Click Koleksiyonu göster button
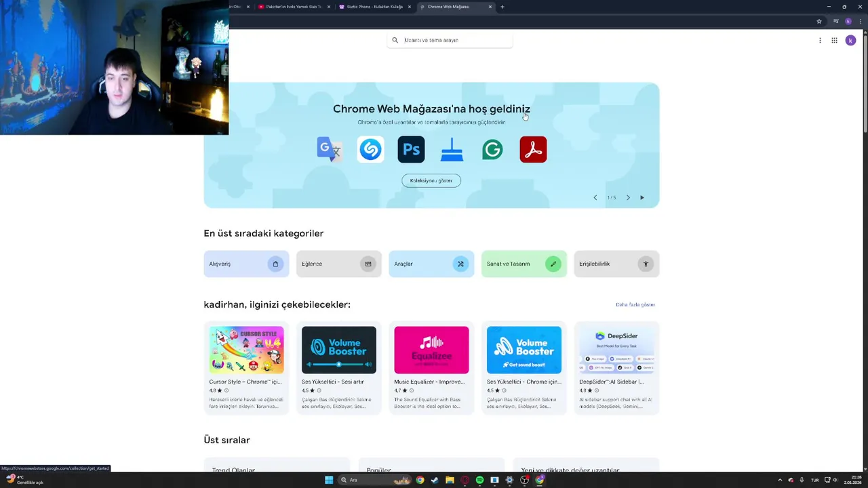 click(431, 180)
